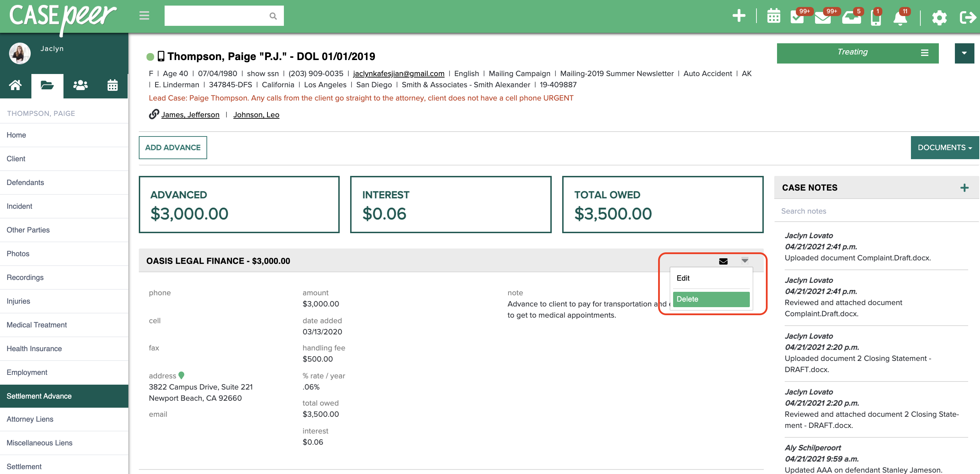
Task: Click the ADD ADVANCE button
Action: (172, 147)
